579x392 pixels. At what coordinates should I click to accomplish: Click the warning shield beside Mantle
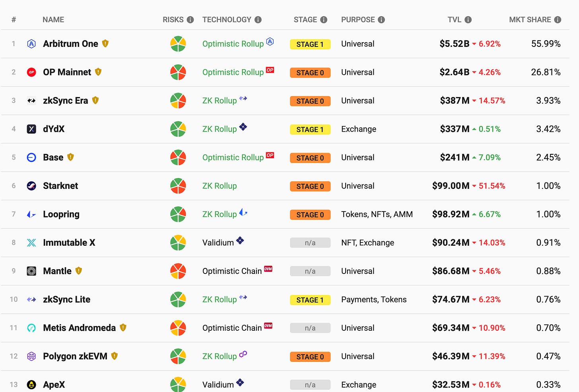tap(79, 271)
